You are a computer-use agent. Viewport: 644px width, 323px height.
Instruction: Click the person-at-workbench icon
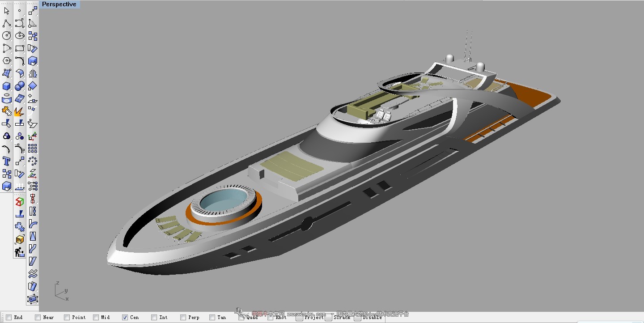coord(20,252)
